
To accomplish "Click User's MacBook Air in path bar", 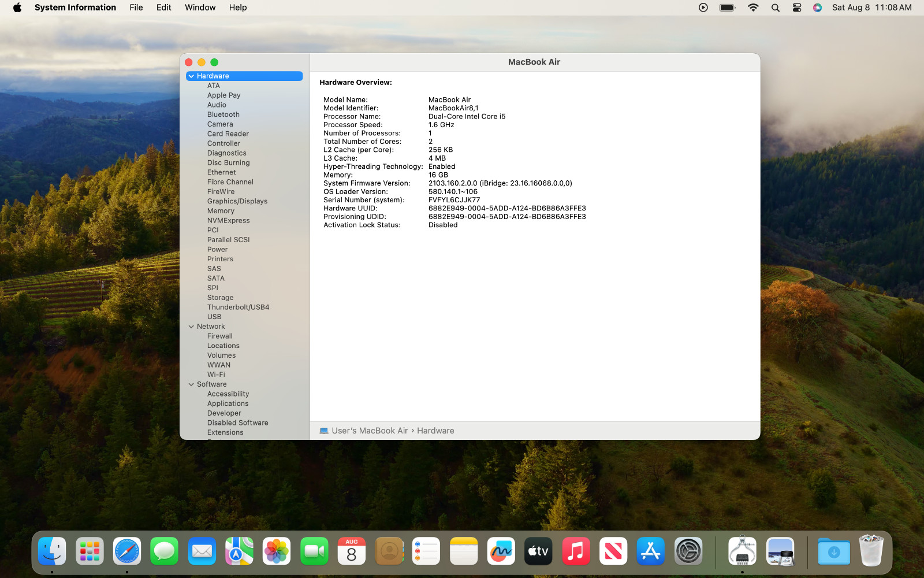I will pos(370,431).
